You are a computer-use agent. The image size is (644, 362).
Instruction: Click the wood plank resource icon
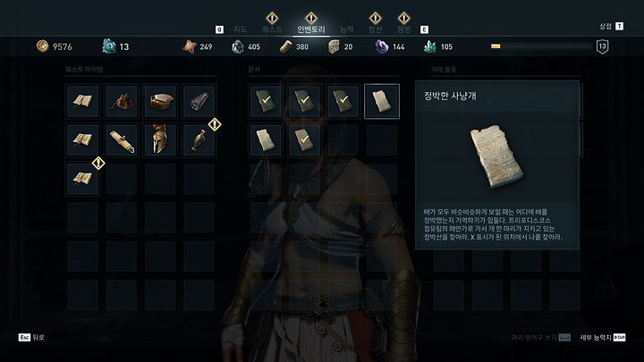coord(285,46)
